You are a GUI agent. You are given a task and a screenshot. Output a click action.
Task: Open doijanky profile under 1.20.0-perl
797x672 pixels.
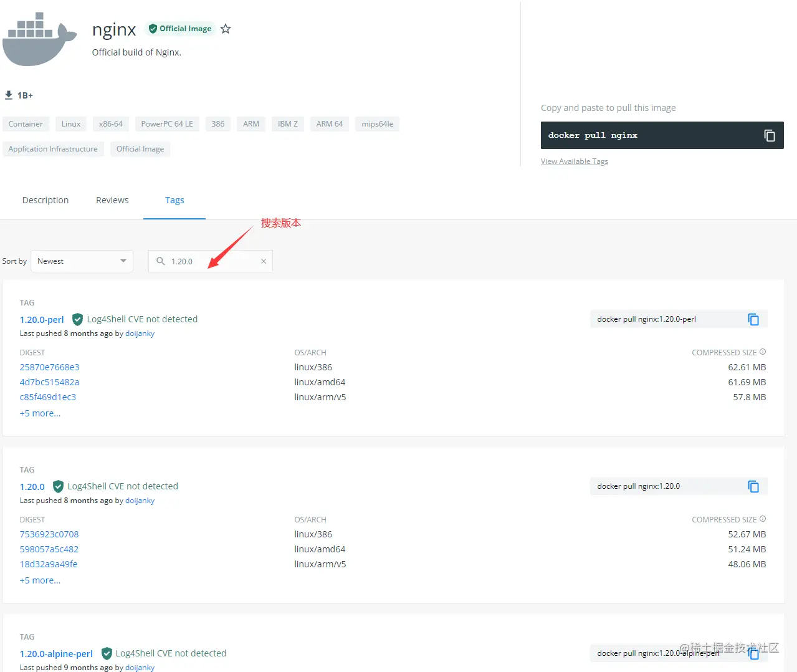coord(140,334)
